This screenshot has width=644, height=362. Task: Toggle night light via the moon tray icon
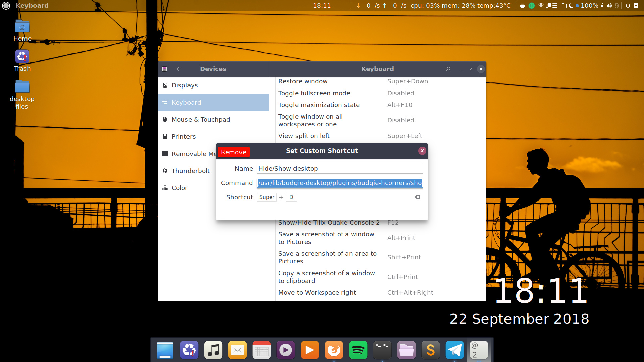point(571,5)
